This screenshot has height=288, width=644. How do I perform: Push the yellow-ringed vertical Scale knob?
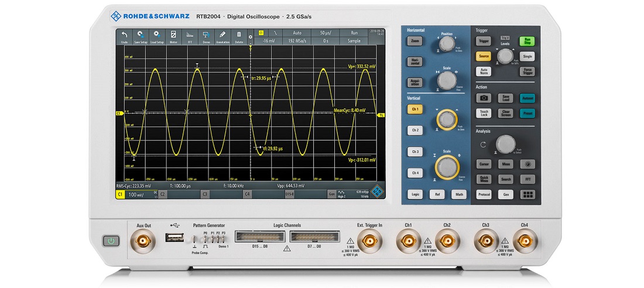447,167
